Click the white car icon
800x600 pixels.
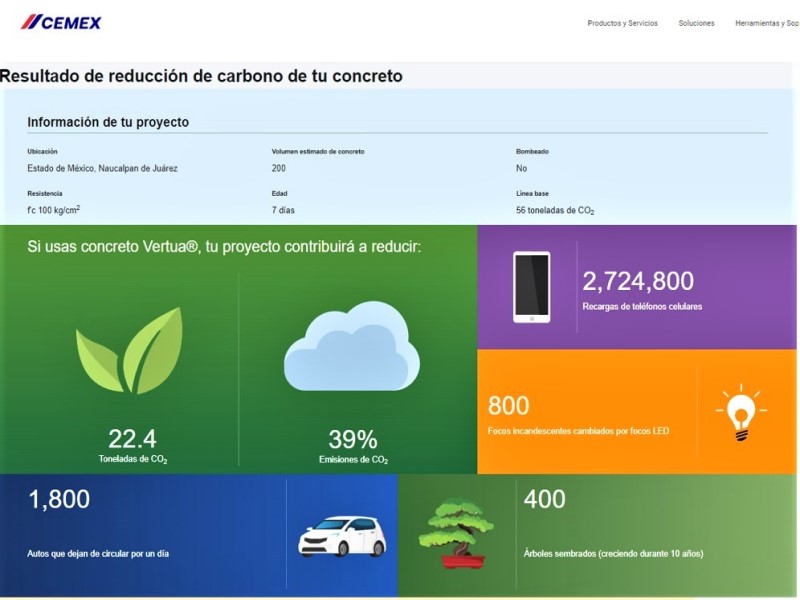[342, 536]
